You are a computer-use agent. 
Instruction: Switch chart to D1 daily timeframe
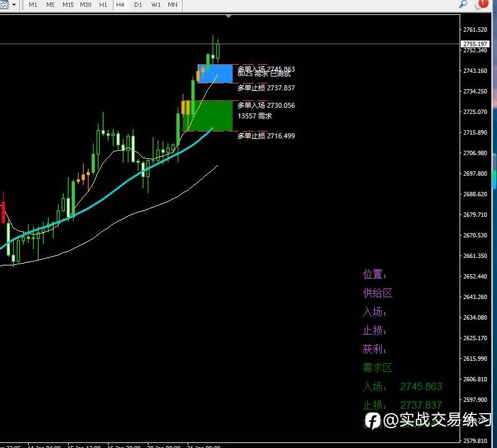(138, 5)
